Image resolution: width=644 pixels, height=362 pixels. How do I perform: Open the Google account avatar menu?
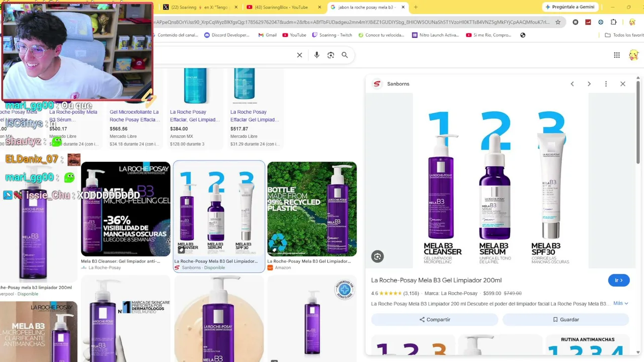point(633,55)
